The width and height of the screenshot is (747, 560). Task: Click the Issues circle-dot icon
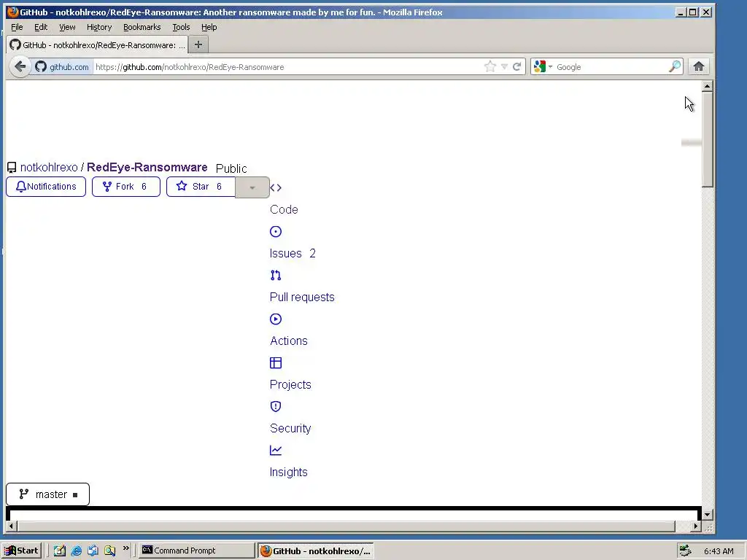click(275, 231)
